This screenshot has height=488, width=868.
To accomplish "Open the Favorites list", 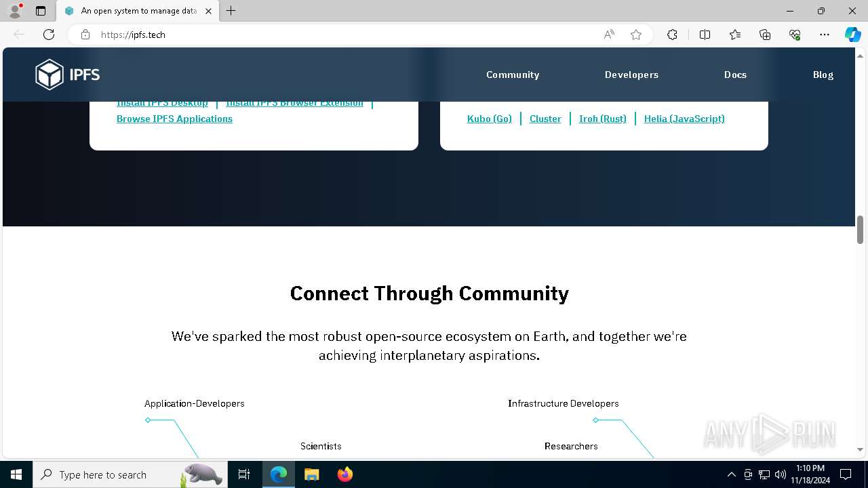I will [735, 35].
